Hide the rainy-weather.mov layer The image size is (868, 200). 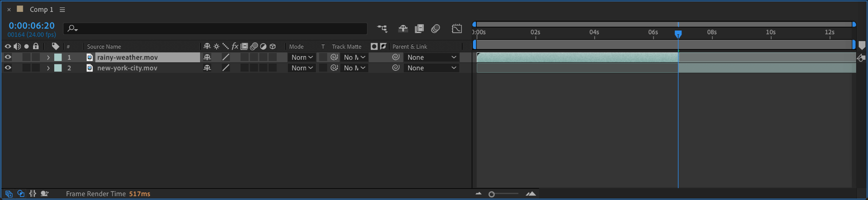[x=8, y=57]
